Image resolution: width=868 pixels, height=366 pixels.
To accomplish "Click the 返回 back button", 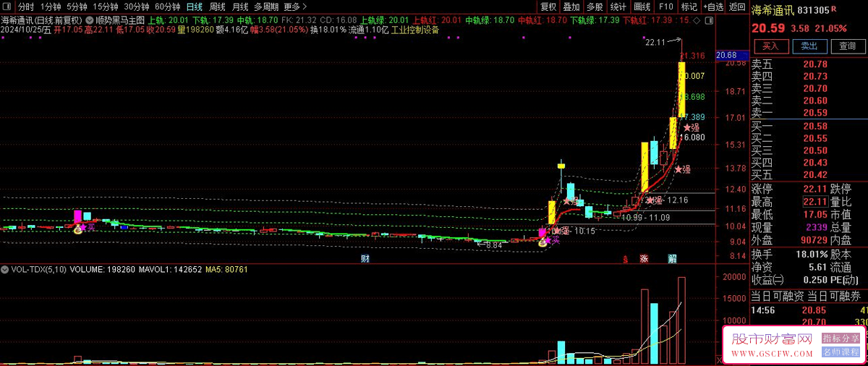I will point(736,7).
